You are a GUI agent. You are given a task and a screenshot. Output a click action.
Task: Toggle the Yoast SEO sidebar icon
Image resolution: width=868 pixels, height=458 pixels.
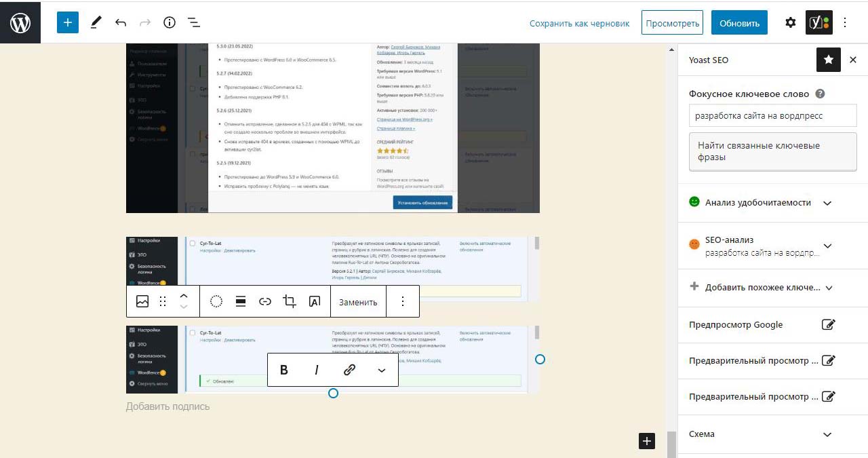(818, 22)
